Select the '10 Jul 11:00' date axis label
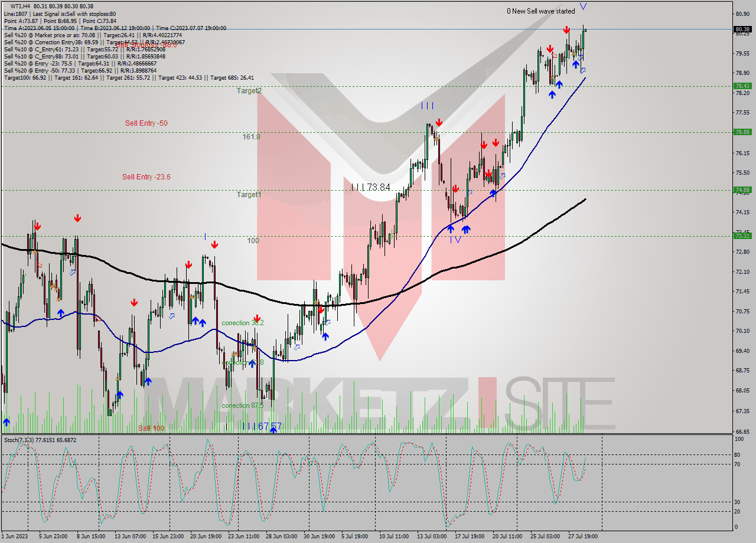This screenshot has height=543, width=756. (x=395, y=537)
